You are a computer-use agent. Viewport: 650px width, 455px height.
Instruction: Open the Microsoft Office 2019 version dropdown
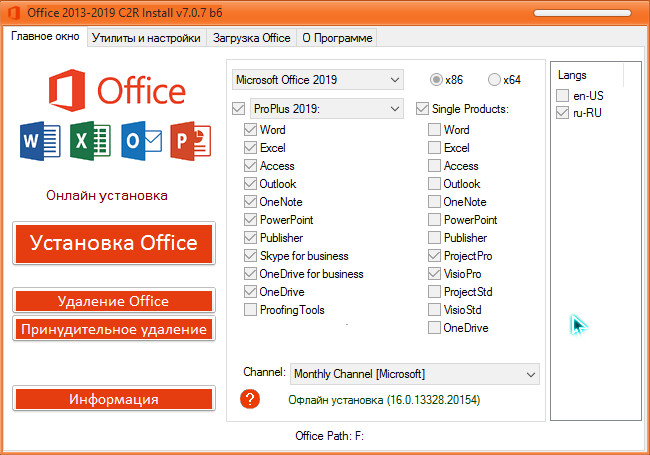click(x=317, y=79)
